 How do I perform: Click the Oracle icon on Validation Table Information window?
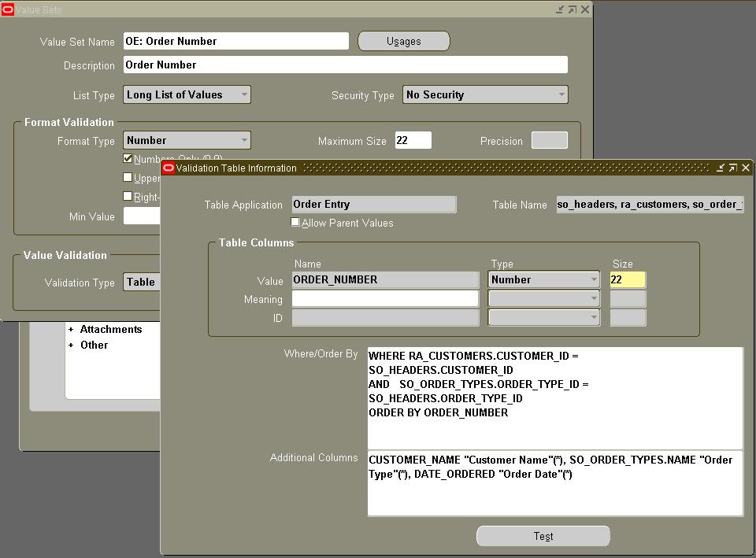coord(168,168)
